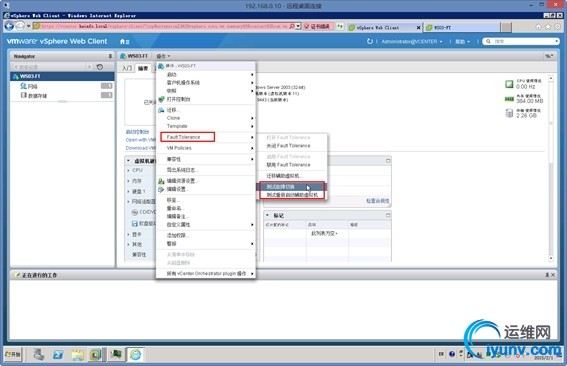567x366 pixels.
Task: Click the vertical scrollbar of summary pane
Action: (551, 168)
